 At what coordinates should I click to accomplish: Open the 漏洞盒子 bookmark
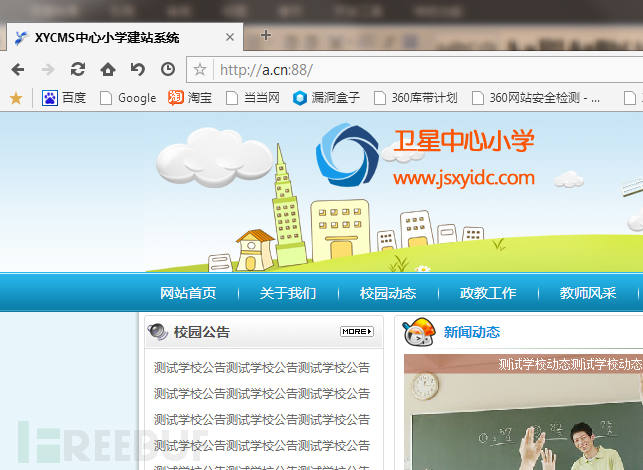326,98
